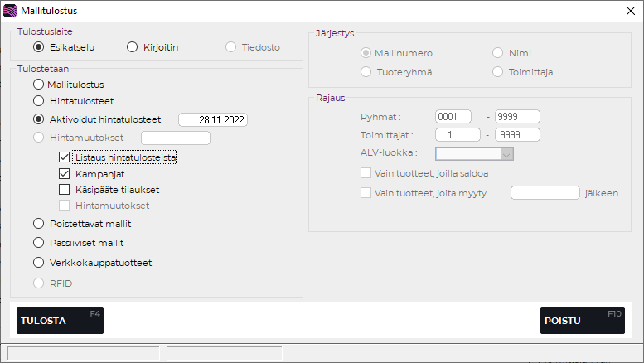Choose the Mallitulostus print option
644x363 pixels.
tap(38, 85)
